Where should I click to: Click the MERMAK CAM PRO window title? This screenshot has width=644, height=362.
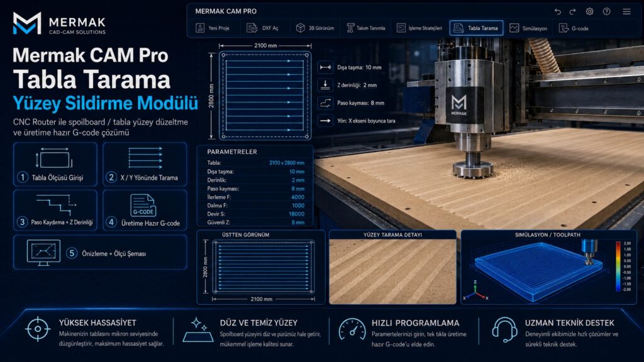226,11
